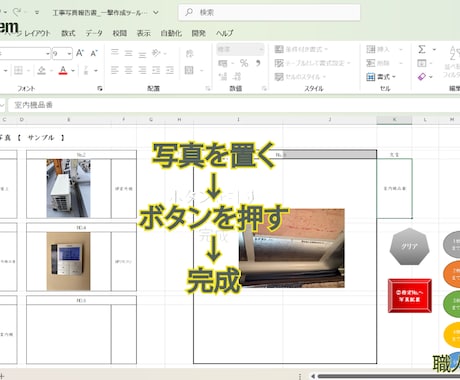Decrease font size with smaller A icon
Viewport: 460px width, 380px height.
click(x=94, y=53)
